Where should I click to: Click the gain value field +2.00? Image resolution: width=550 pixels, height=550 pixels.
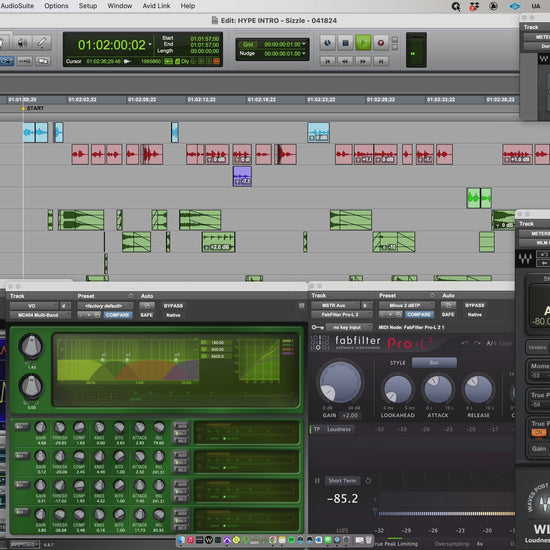350,415
